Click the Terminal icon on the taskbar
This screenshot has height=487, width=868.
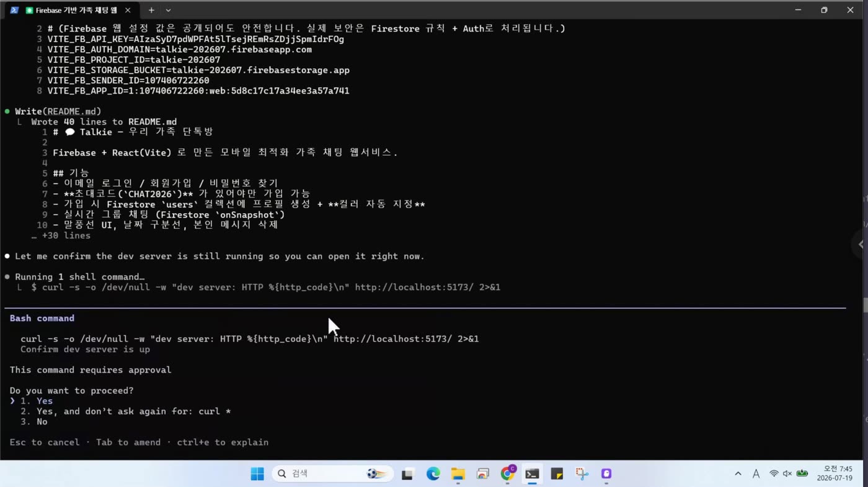click(x=532, y=474)
